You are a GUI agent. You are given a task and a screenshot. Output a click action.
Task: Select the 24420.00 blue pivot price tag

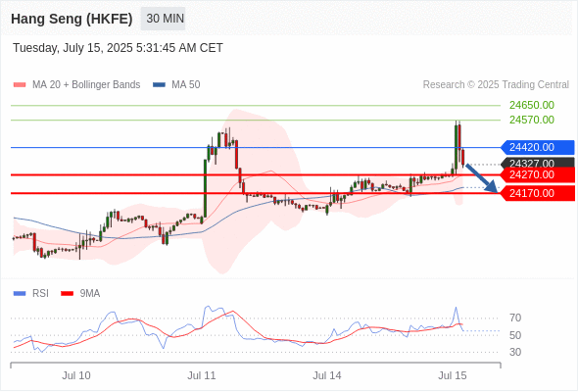[x=538, y=148]
